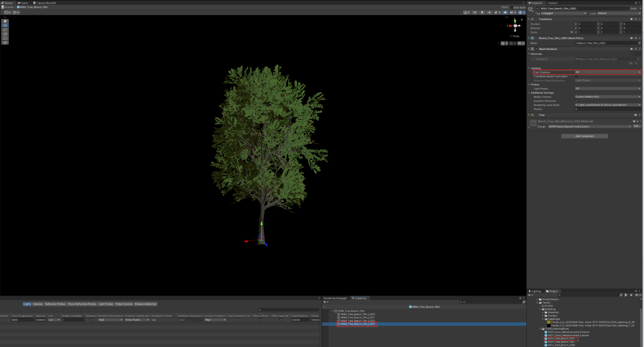Viewport: 644px width, 347px height.
Task: Toggle scene audio button
Action: click(489, 13)
